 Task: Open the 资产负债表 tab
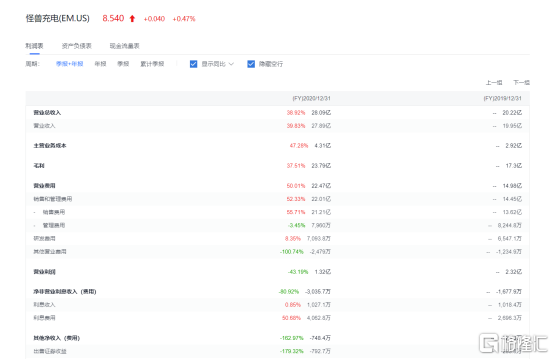(77, 46)
